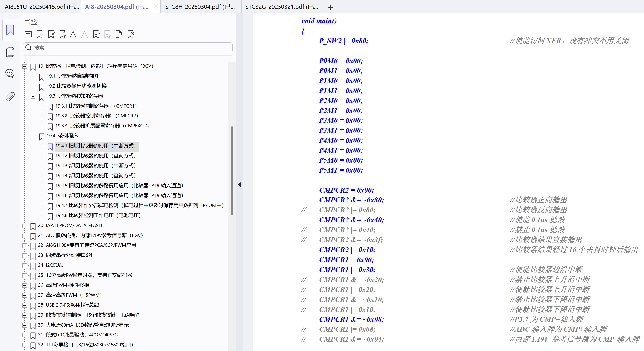Click the add bookmark icon
This screenshot has height=351, width=644.
(40, 34)
